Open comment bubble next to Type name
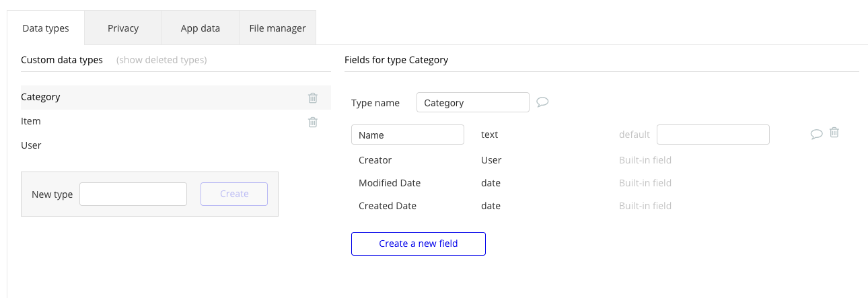The width and height of the screenshot is (868, 298). 542,102
